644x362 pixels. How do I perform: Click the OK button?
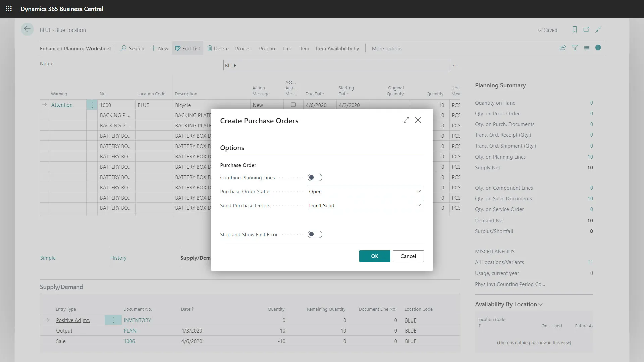pos(374,256)
